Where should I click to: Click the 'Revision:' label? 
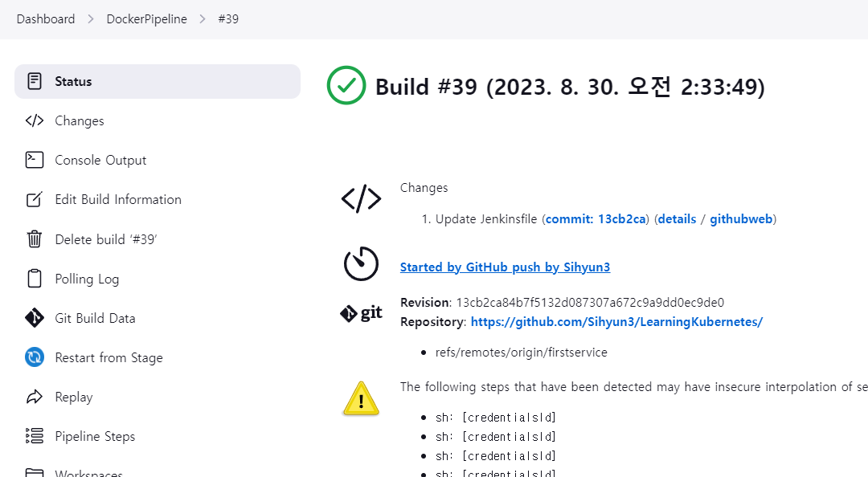[x=425, y=302]
